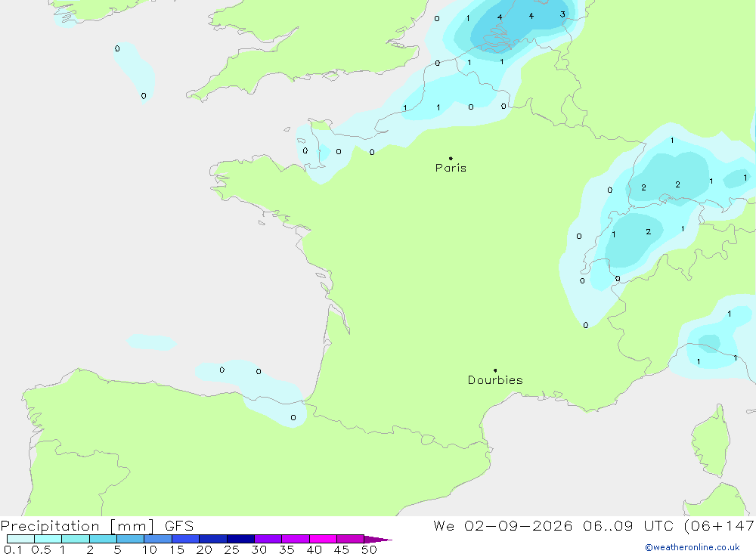Select the 2–5 mm legend swatch
The image size is (756, 554).
[103, 539]
